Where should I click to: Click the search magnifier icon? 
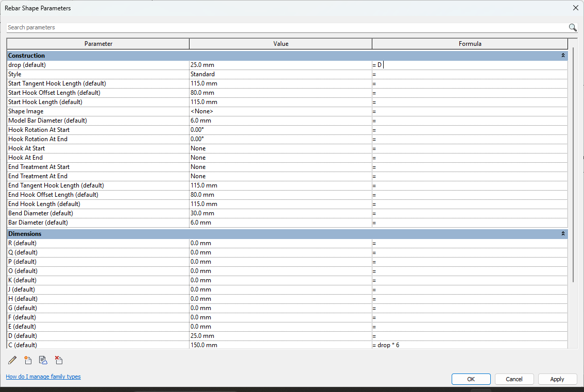tap(572, 27)
